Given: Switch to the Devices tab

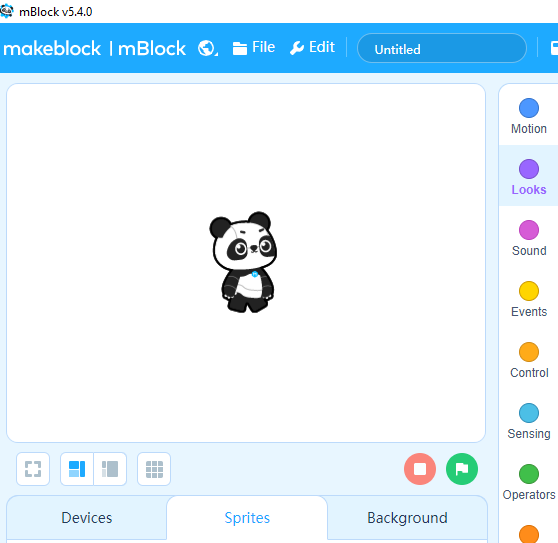Looking at the screenshot, I should (86, 518).
